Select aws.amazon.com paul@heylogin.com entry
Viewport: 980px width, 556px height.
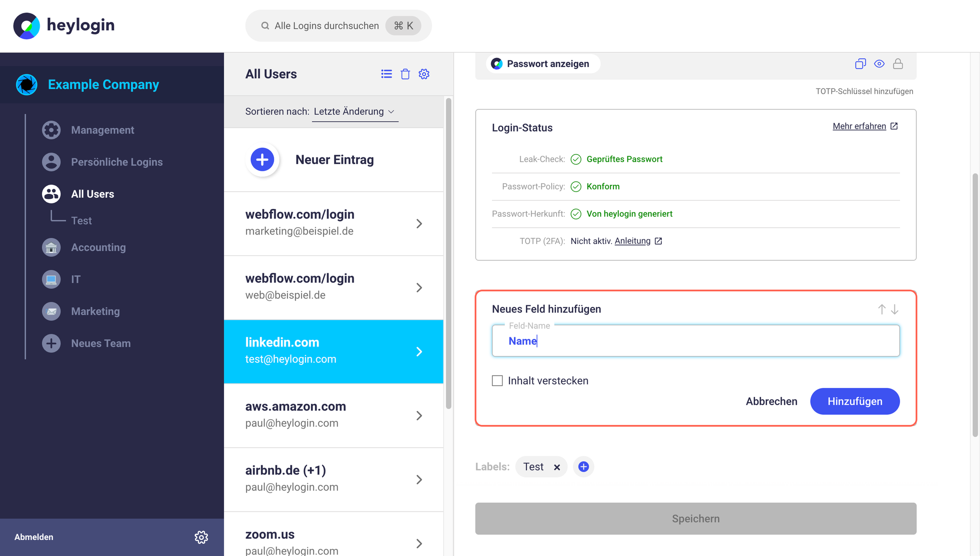point(334,416)
